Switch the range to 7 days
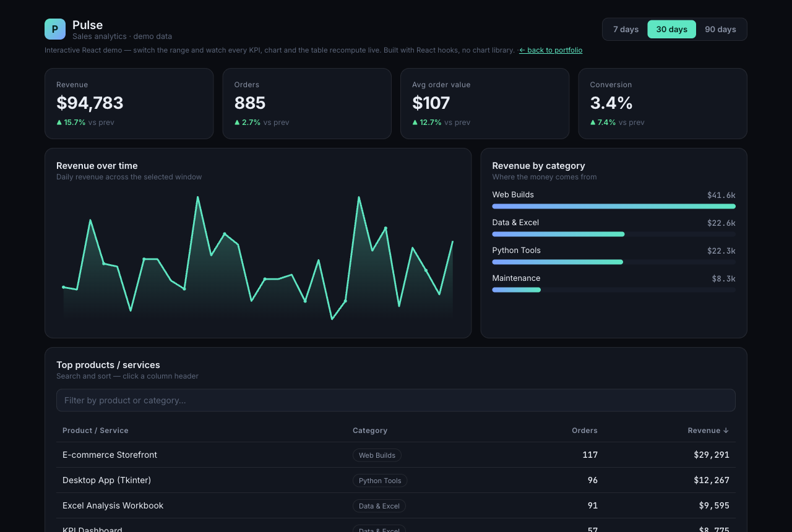This screenshot has height=532, width=792. point(626,29)
